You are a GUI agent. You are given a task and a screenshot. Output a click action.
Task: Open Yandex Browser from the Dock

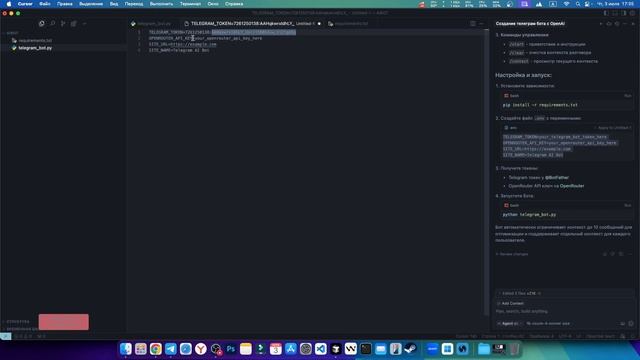pyautogui.click(x=200, y=349)
